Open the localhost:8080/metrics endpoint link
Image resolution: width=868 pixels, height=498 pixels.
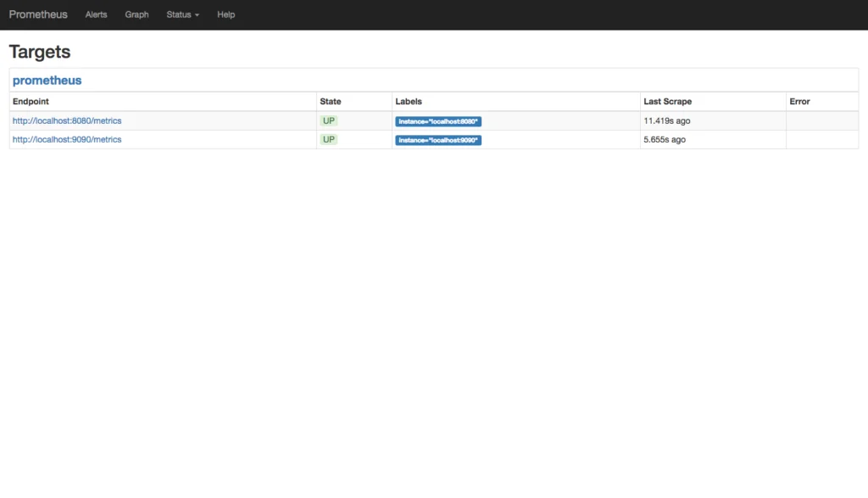(x=67, y=120)
